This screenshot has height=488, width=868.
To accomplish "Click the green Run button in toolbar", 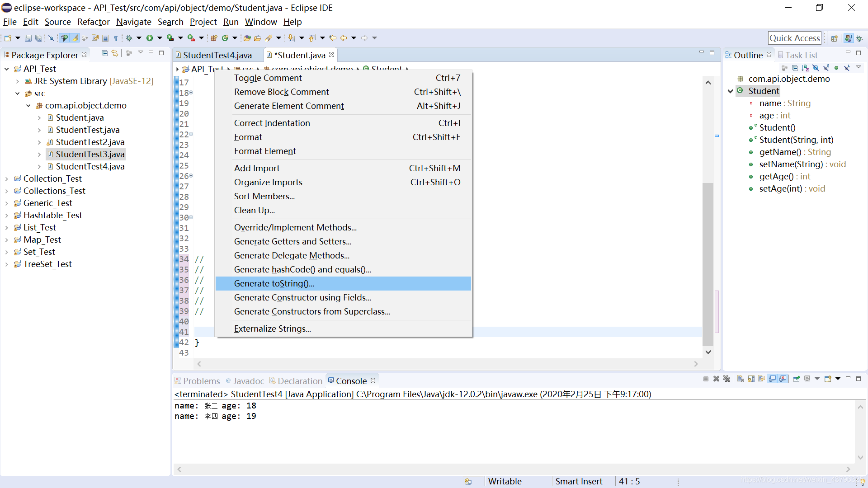I will [x=150, y=38].
